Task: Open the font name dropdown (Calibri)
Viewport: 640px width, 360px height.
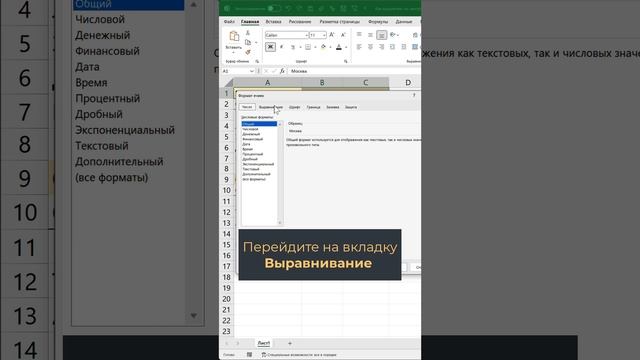Action: click(x=307, y=36)
